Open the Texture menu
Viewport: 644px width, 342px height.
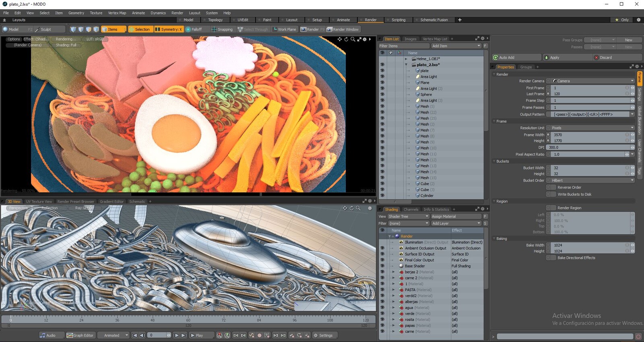96,13
